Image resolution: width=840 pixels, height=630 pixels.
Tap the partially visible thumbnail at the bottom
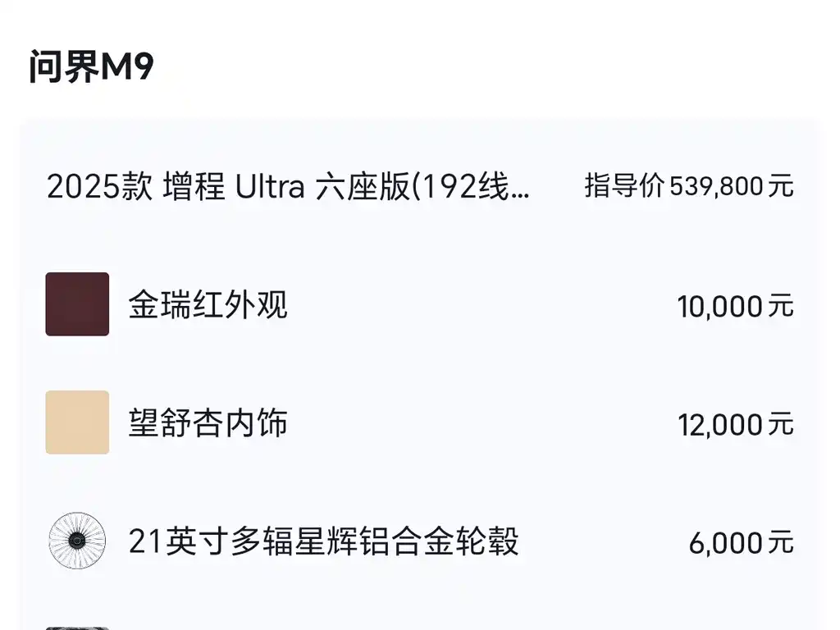77,628
